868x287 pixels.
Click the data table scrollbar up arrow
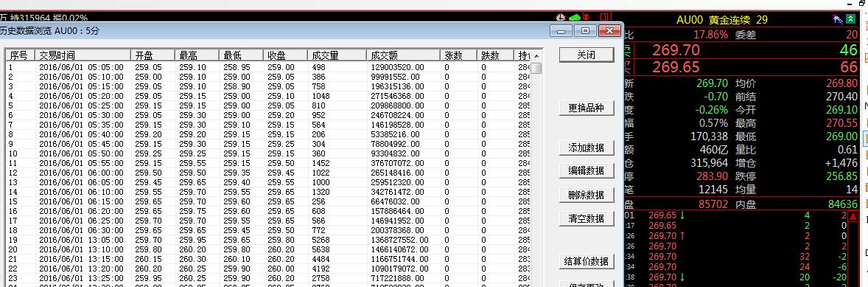(536, 56)
